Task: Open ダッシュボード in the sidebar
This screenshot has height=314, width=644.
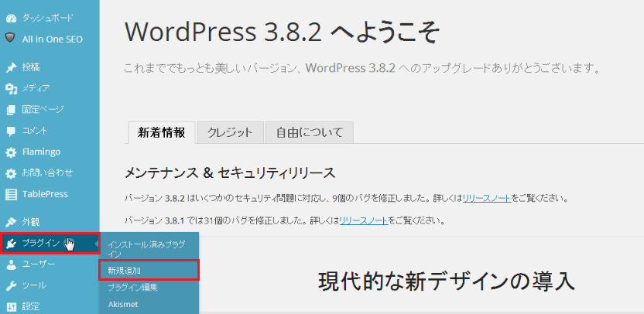Action: tap(50, 18)
